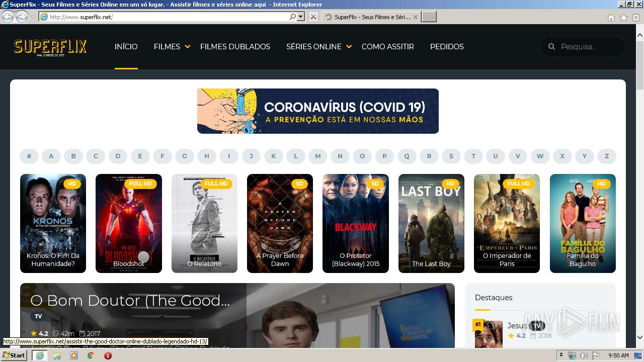
Task: Open the Windows Start button
Action: click(x=14, y=355)
